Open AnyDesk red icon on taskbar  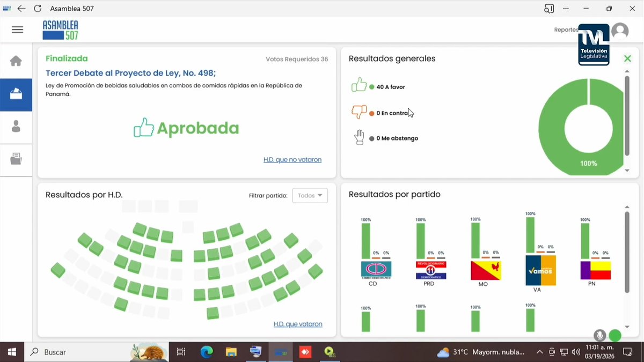point(305,352)
